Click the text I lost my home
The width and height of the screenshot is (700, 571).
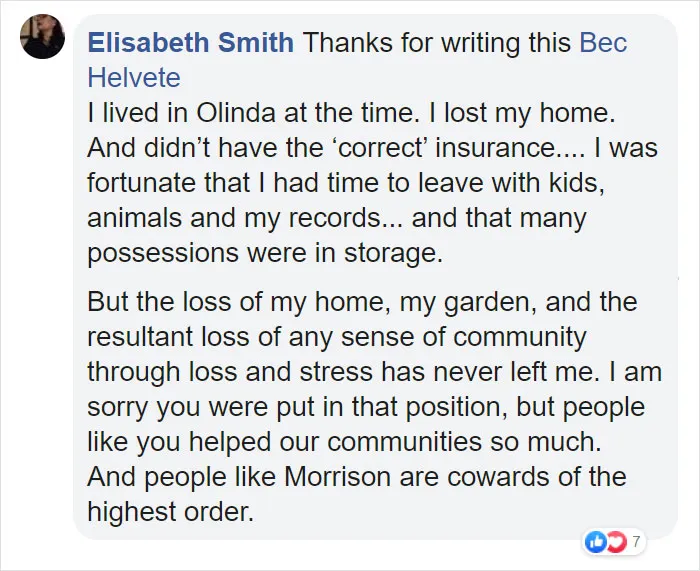pyautogui.click(x=522, y=113)
